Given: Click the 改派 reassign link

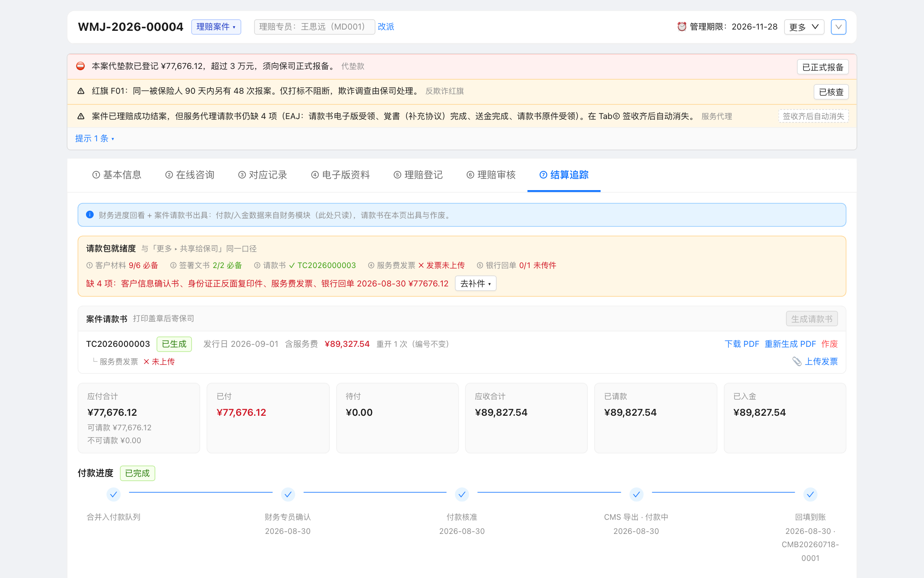Looking at the screenshot, I should (386, 27).
